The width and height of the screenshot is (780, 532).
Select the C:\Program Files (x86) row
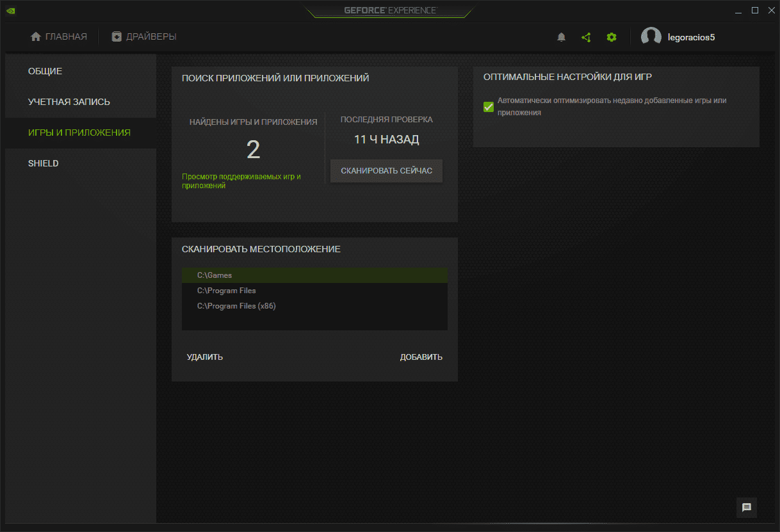click(x=314, y=306)
